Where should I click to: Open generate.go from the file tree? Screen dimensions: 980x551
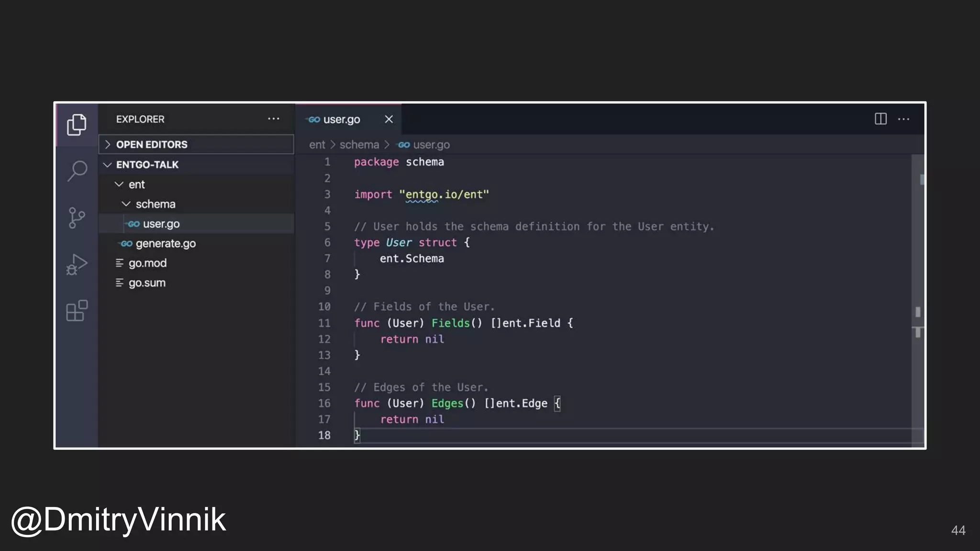click(x=165, y=243)
